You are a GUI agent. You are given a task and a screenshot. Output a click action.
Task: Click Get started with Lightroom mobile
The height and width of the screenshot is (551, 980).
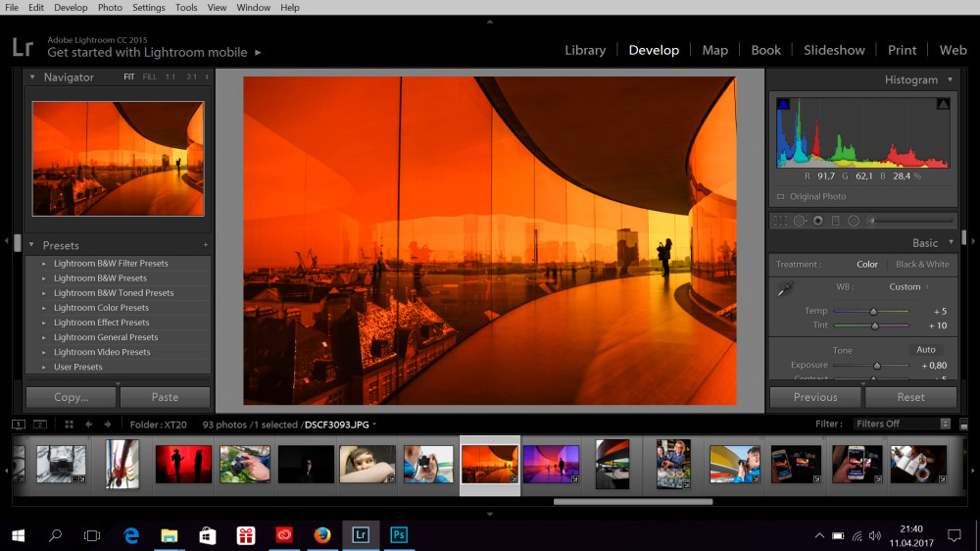147,53
